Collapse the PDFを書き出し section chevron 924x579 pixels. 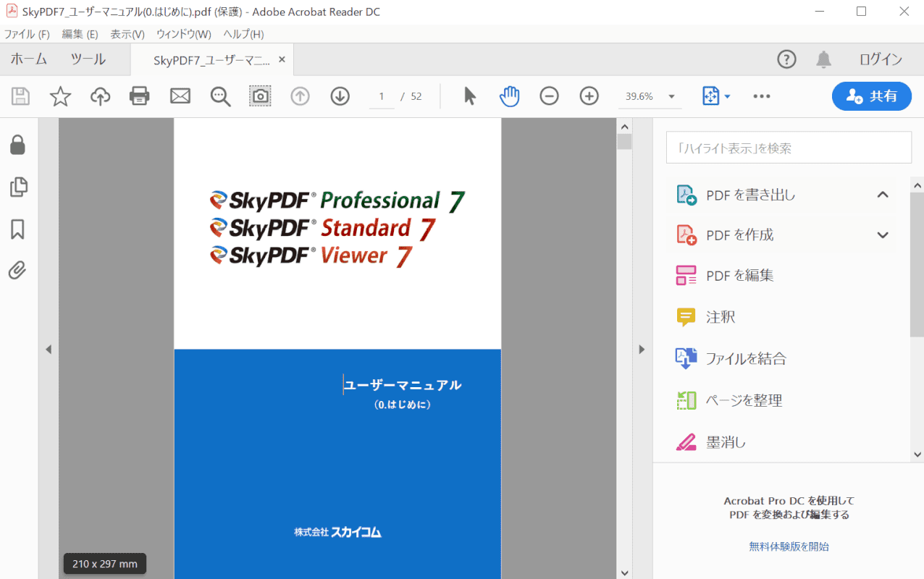(x=883, y=195)
